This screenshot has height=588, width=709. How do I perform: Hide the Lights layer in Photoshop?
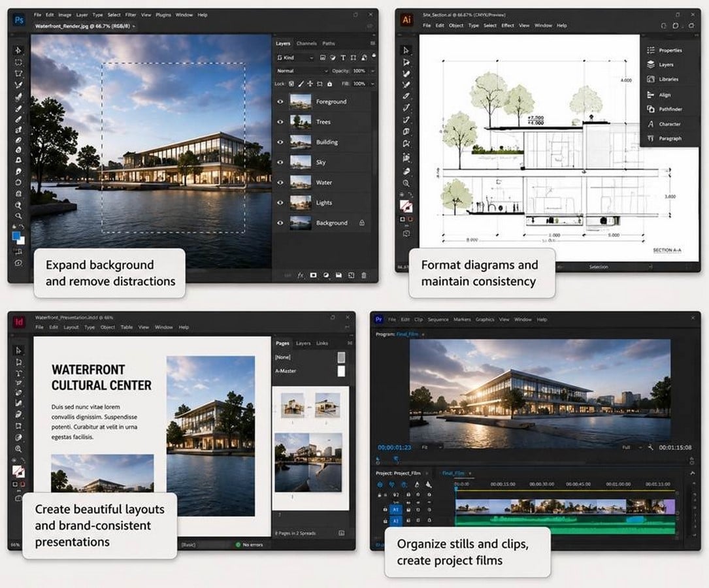tap(280, 203)
